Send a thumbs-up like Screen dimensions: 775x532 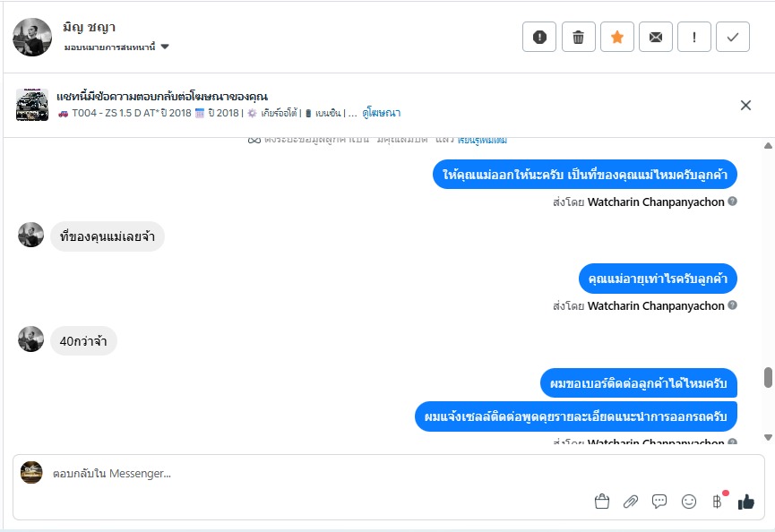(745, 502)
